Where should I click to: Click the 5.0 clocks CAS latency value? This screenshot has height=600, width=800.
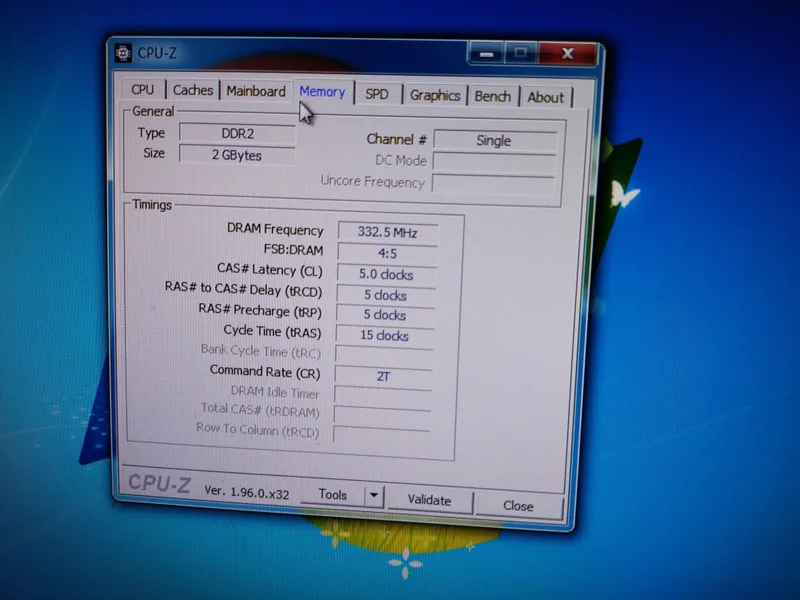(386, 274)
